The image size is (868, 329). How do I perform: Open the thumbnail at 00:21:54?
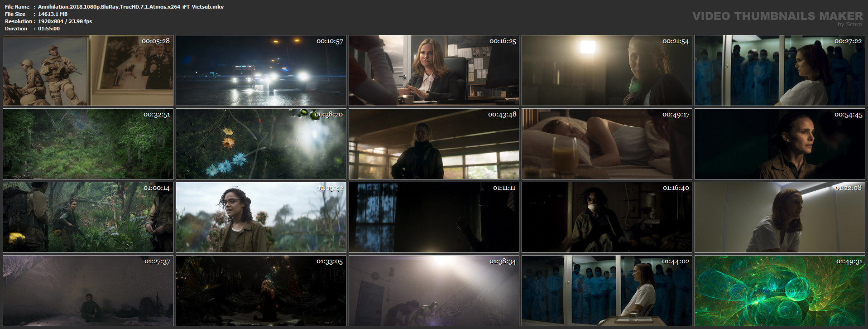coord(607,71)
